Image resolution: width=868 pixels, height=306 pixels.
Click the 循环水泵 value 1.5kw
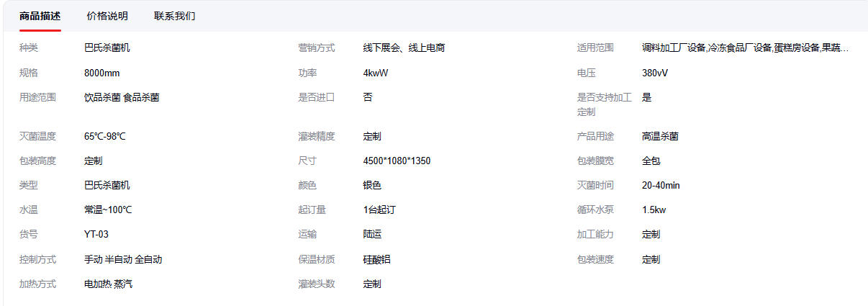[654, 210]
